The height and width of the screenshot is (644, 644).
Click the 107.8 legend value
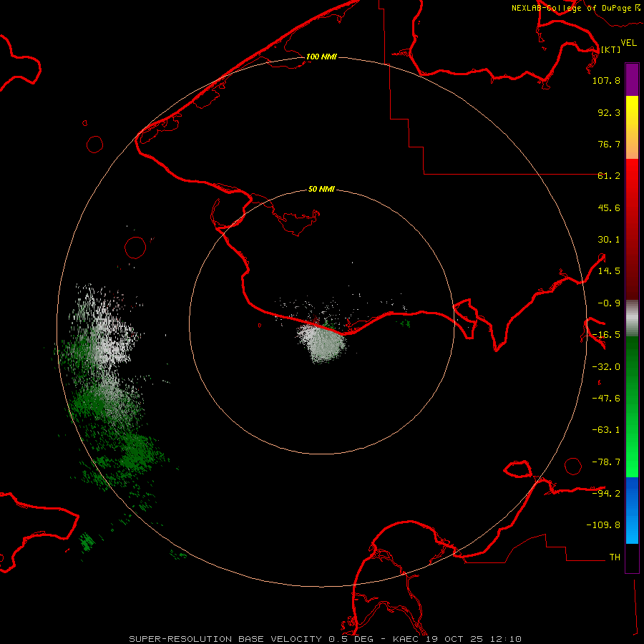click(x=606, y=80)
